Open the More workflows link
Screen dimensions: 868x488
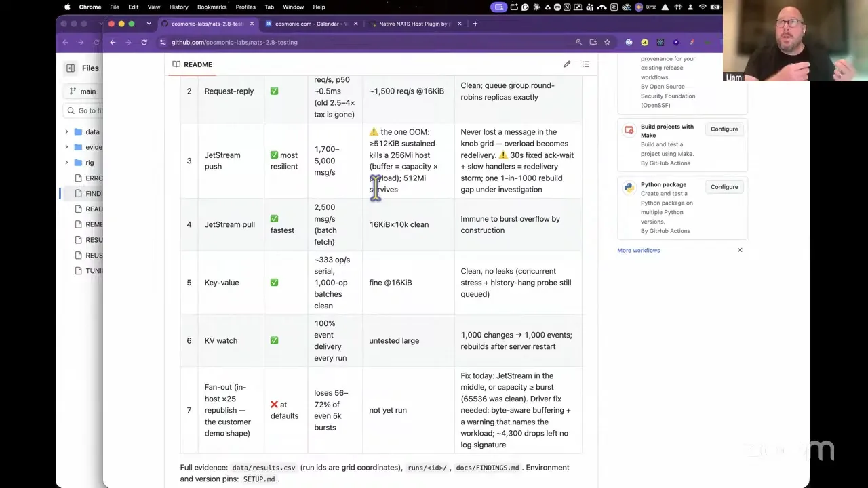[x=638, y=250]
